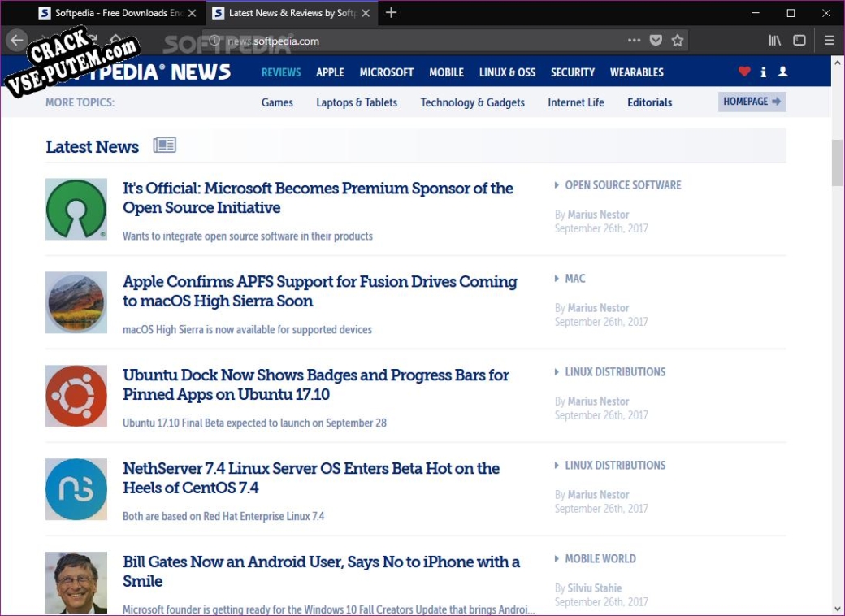
Task: Open the MOBILE WORLD category link
Action: tap(600, 558)
